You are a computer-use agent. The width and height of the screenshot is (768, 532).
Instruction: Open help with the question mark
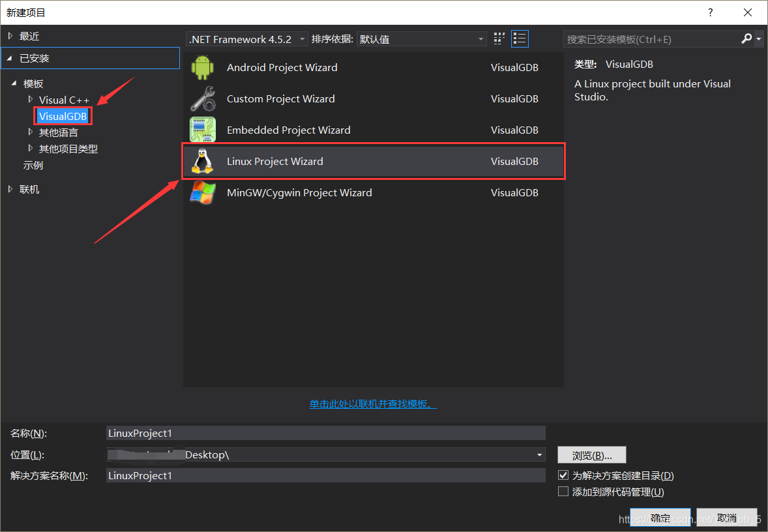tap(710, 13)
